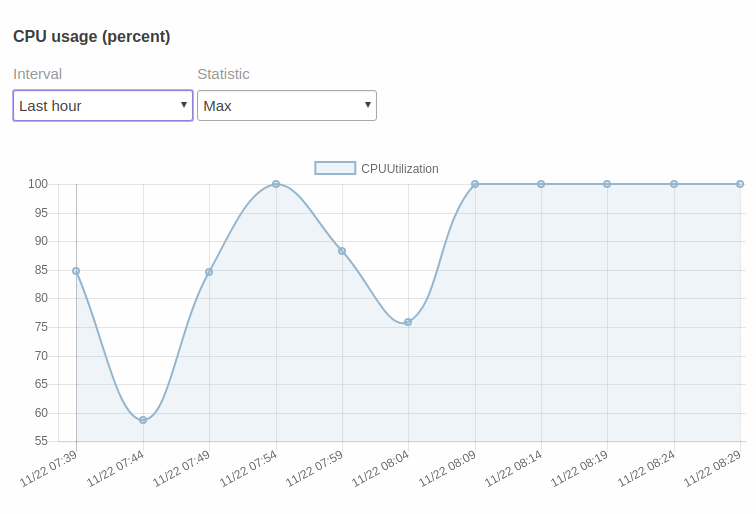756x514 pixels.
Task: Click the 100 y-axis label
Action: point(38,184)
